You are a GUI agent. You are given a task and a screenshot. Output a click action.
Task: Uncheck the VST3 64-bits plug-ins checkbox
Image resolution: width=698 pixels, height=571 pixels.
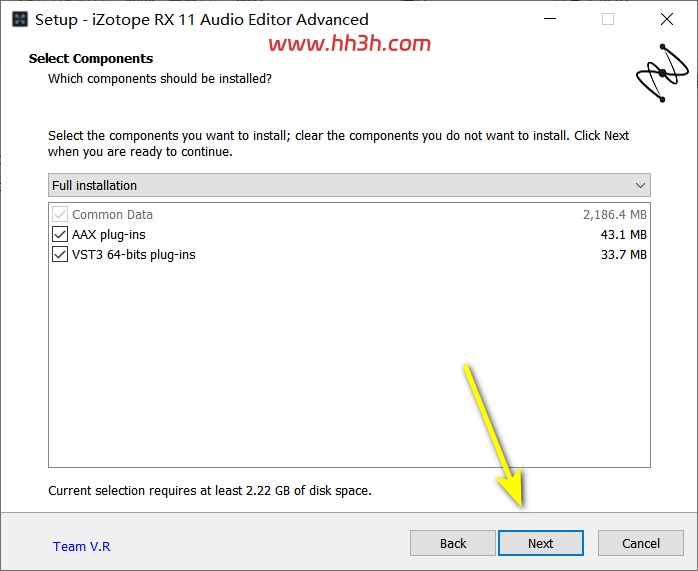tap(60, 255)
